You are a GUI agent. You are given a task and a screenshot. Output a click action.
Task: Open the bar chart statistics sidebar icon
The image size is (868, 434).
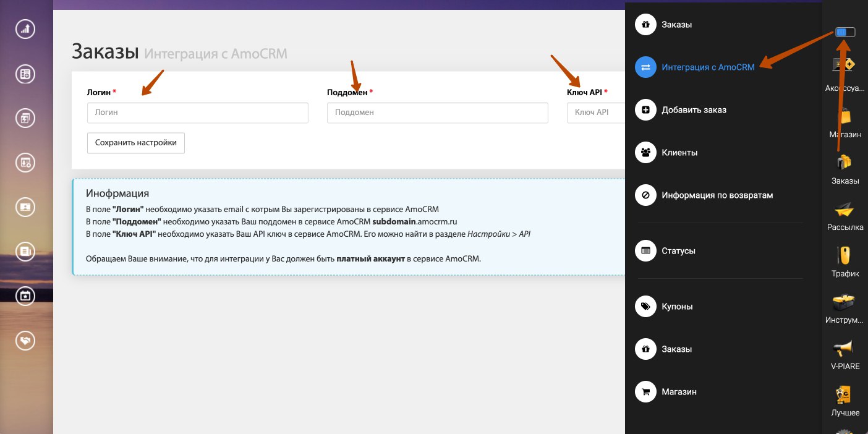(x=25, y=28)
